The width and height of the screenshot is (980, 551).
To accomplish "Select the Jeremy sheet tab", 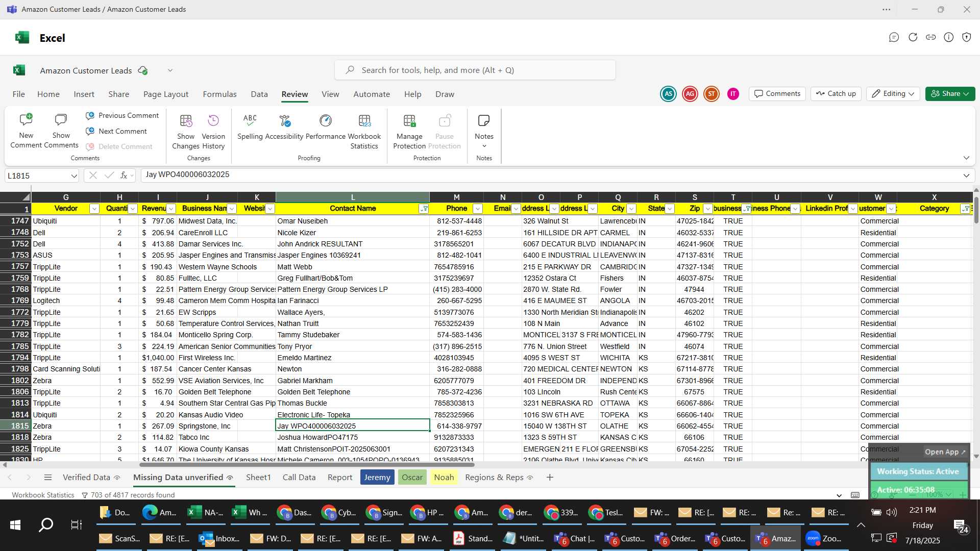I will pyautogui.click(x=377, y=478).
